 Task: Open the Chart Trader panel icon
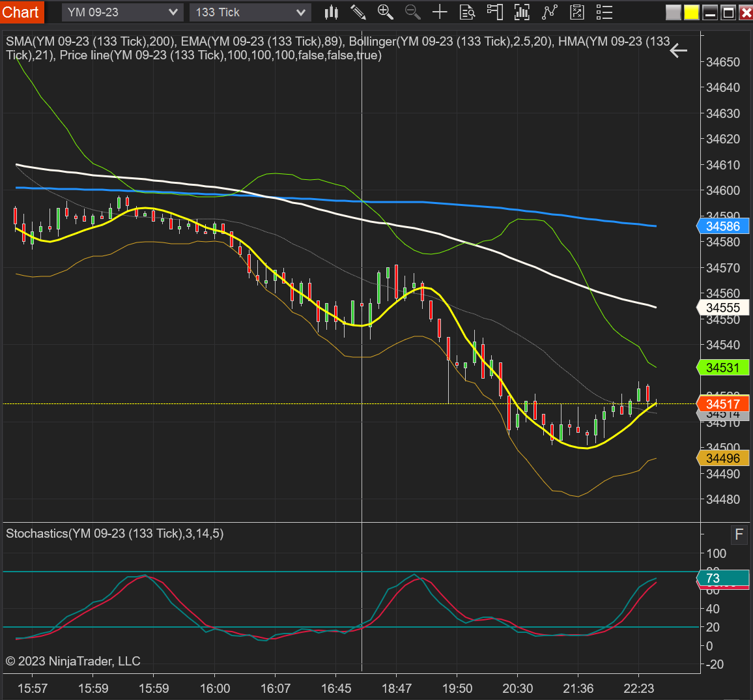(495, 12)
